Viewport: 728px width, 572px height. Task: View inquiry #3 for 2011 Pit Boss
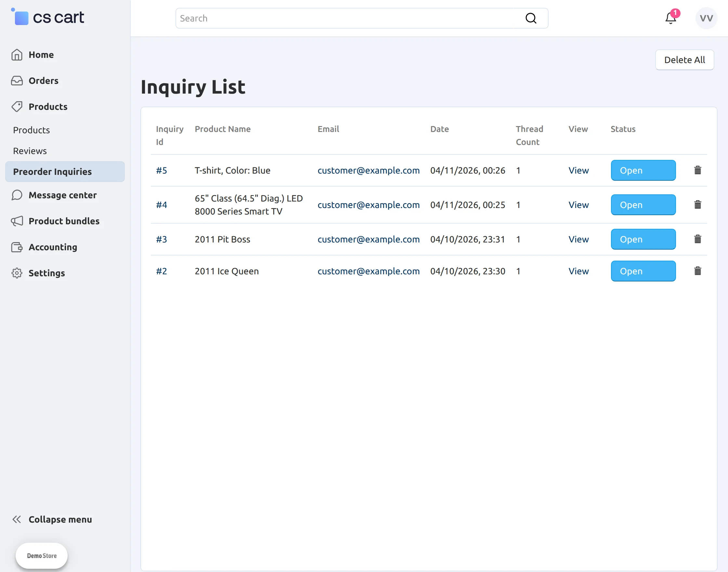[578, 239]
